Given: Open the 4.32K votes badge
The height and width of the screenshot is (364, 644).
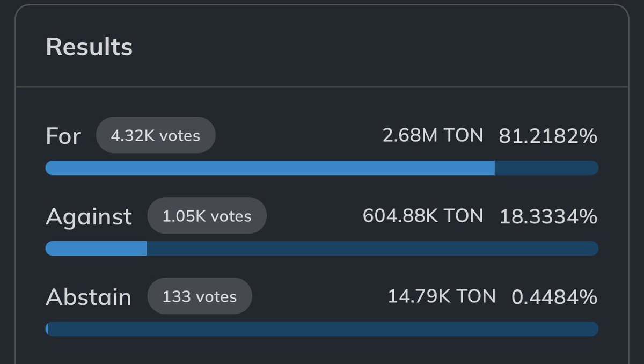Looking at the screenshot, I should tap(156, 135).
